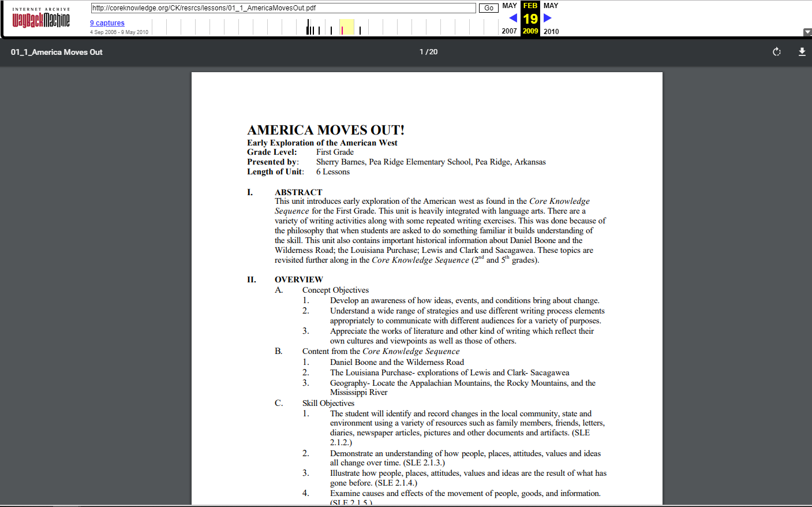Advance to the next capture with the right arrow
Image resolution: width=812 pixels, height=507 pixels.
[x=548, y=18]
